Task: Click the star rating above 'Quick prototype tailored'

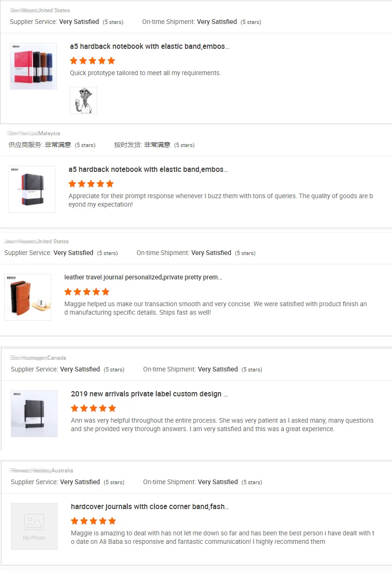Action: 92,61
